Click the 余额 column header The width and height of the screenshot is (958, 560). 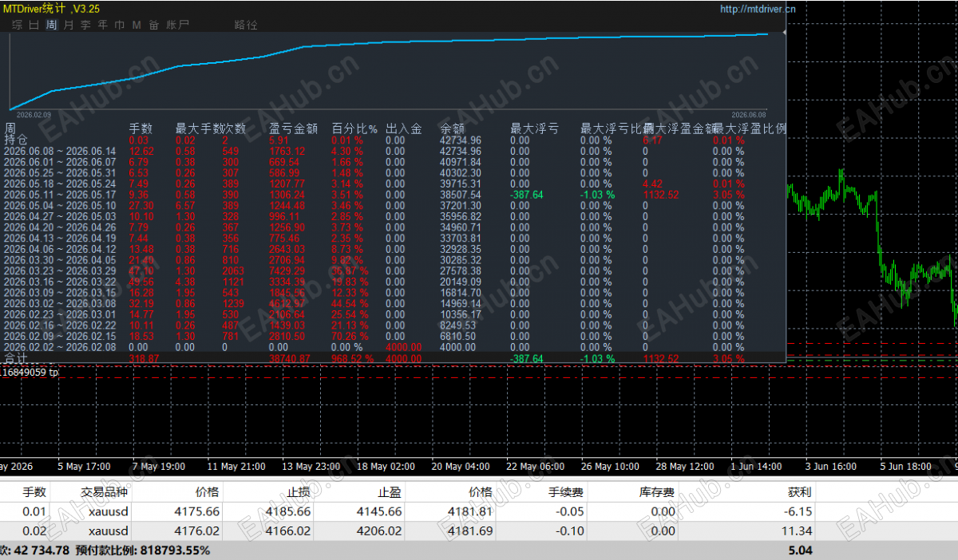pos(452,128)
